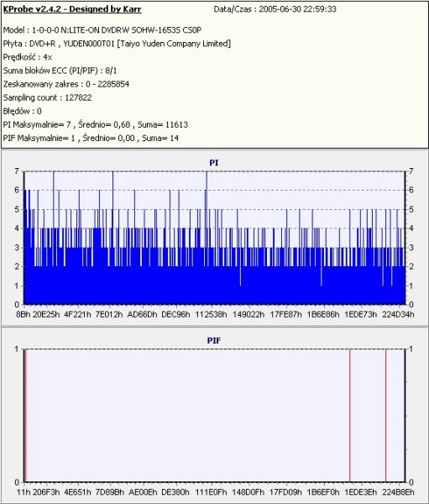Click the Błędów : 0 line
429x504 pixels.
pyautogui.click(x=22, y=111)
